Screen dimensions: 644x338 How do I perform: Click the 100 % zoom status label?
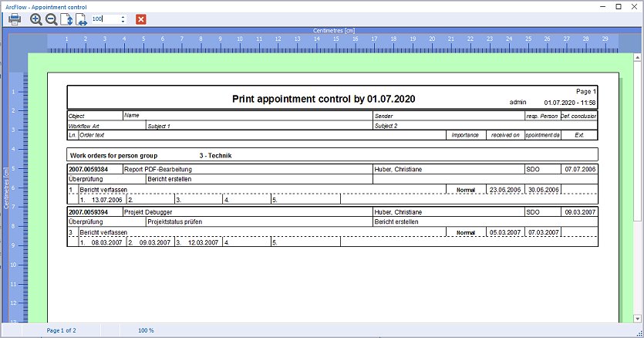click(146, 330)
